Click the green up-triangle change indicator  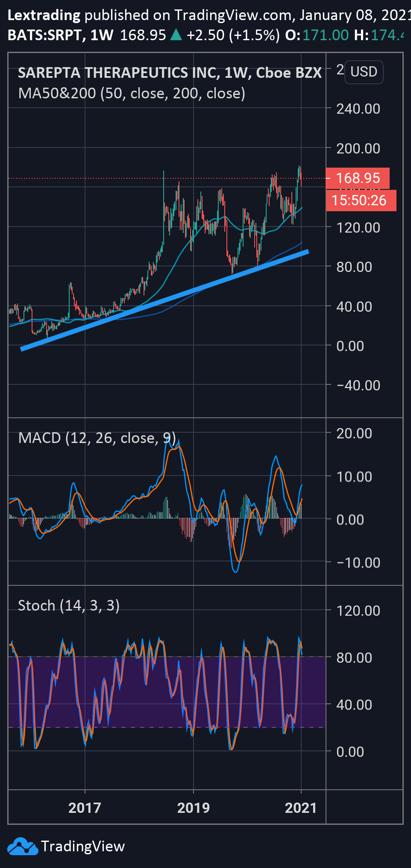(x=176, y=35)
